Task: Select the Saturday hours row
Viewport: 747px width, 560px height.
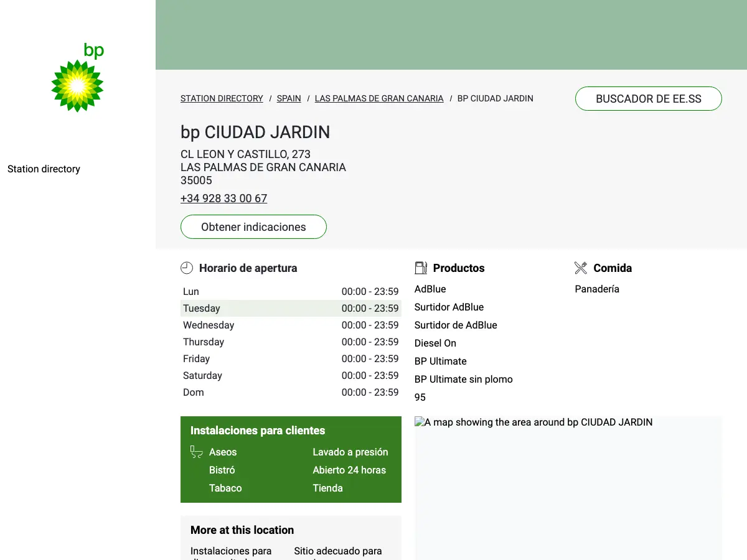Action: click(x=291, y=375)
